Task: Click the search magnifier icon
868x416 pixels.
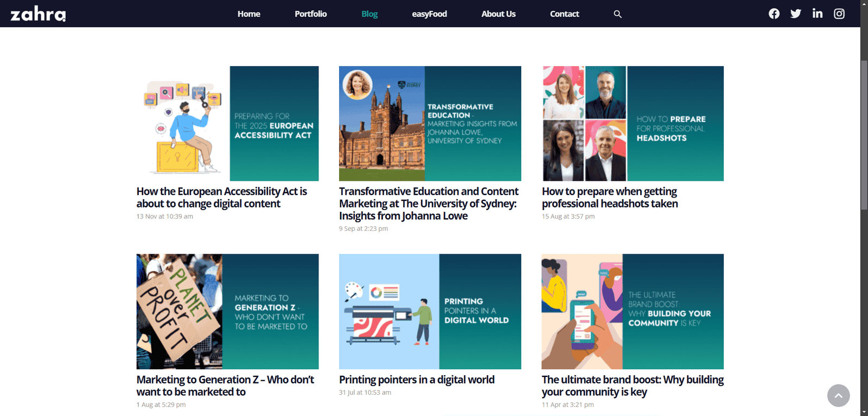Action: coord(617,14)
